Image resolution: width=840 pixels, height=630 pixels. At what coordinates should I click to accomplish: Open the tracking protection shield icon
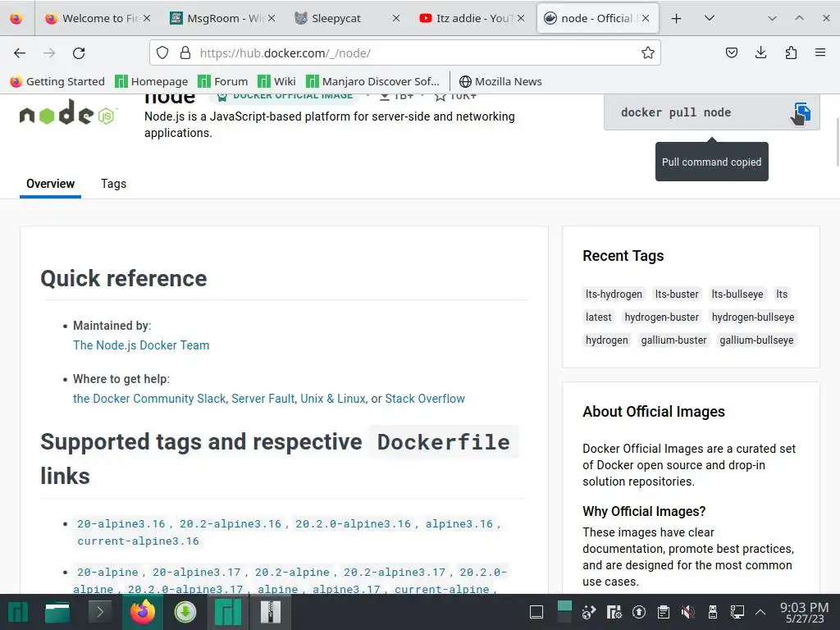point(162,52)
